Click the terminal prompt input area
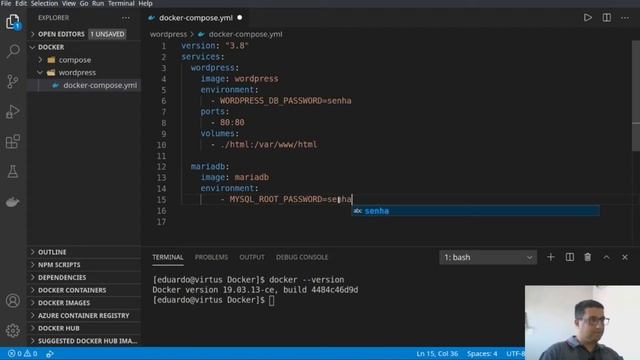640x360 pixels. tap(272, 300)
